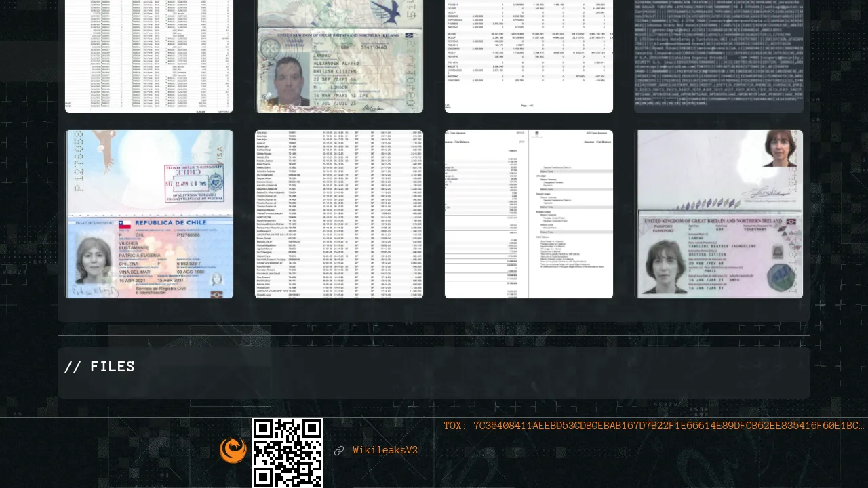Image resolution: width=868 pixels, height=488 pixels.
Task: Click the '// FILES' section heading
Action: click(100, 367)
